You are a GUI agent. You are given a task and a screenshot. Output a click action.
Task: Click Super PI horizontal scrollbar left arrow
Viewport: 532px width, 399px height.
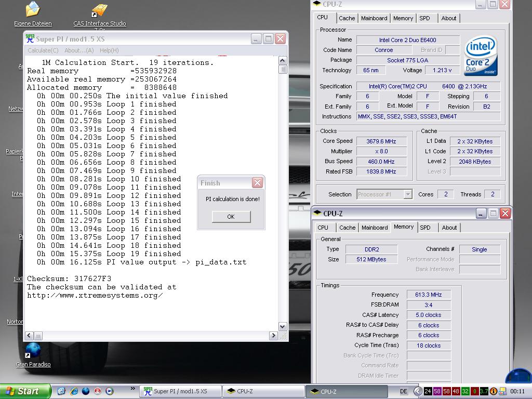[29, 336]
